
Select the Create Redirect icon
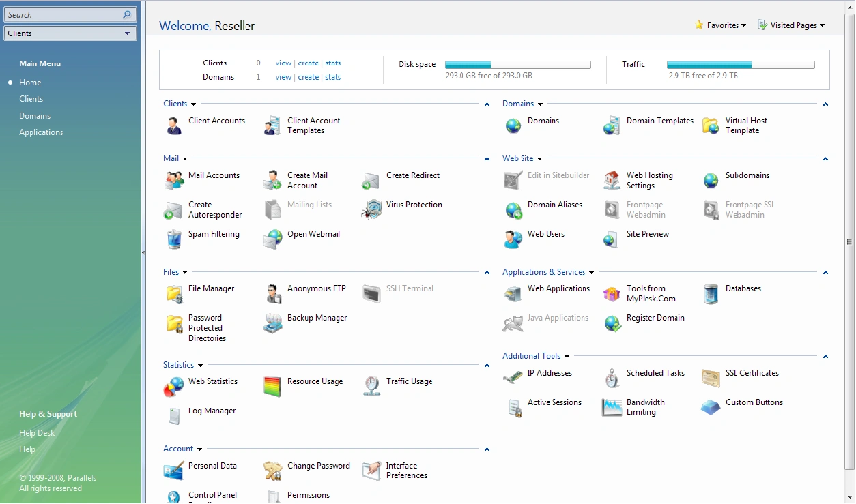click(372, 180)
